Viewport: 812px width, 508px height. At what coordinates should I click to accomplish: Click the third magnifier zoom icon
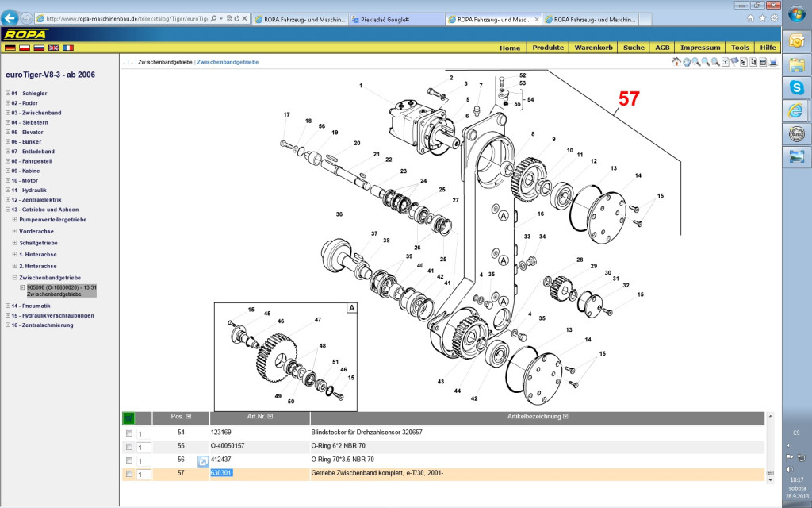715,62
